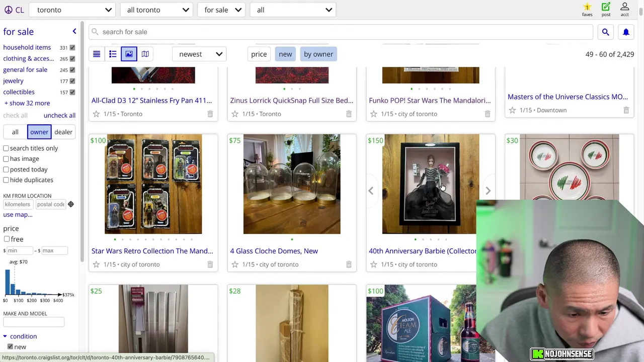Viewport: 644px width, 362px height.
Task: Remove the by owner filter chip
Action: click(318, 54)
